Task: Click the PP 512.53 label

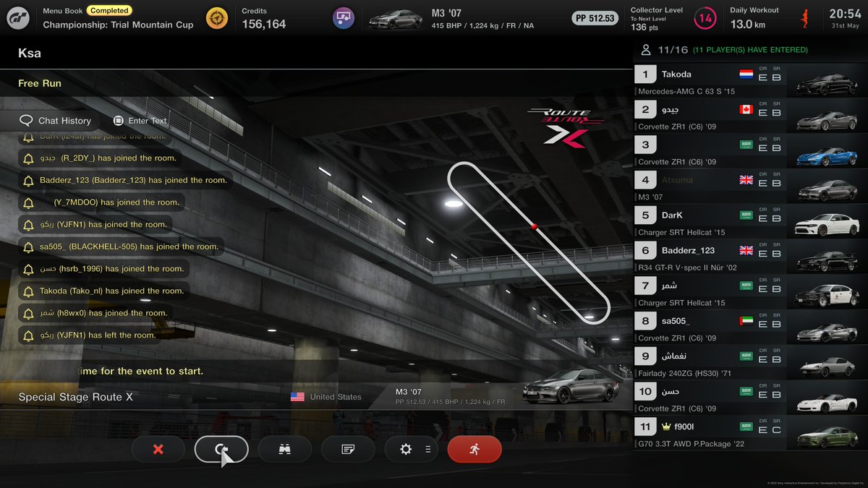Action: pos(595,20)
